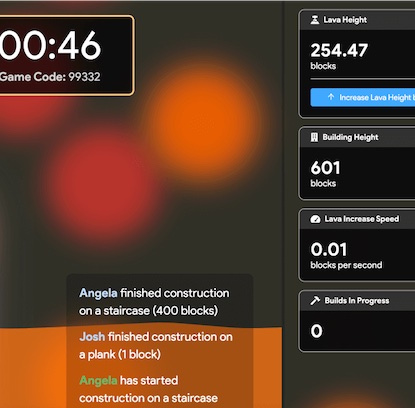Click the Builds In Progress hammer icon
This screenshot has width=415, height=408.
click(x=315, y=301)
